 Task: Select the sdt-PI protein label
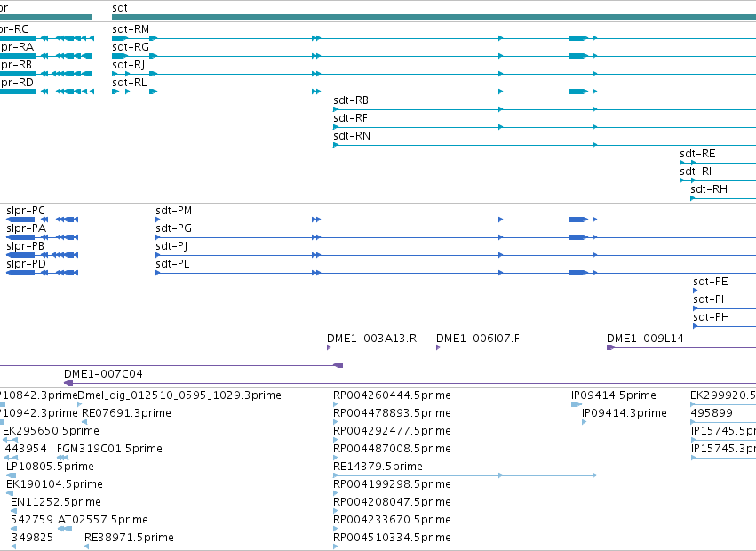[x=709, y=300]
